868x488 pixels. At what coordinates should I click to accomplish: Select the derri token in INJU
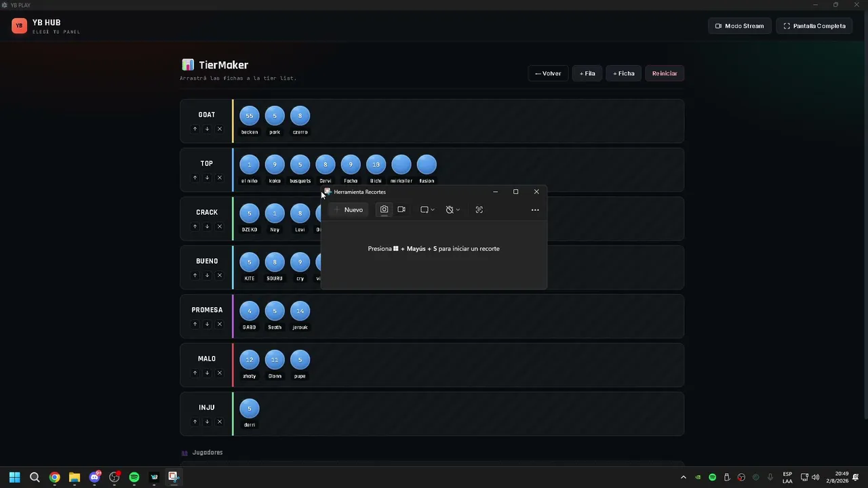tap(250, 409)
